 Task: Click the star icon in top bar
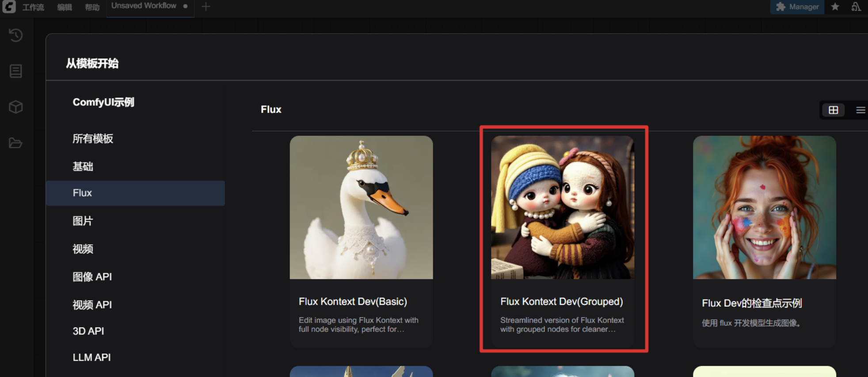pyautogui.click(x=835, y=7)
